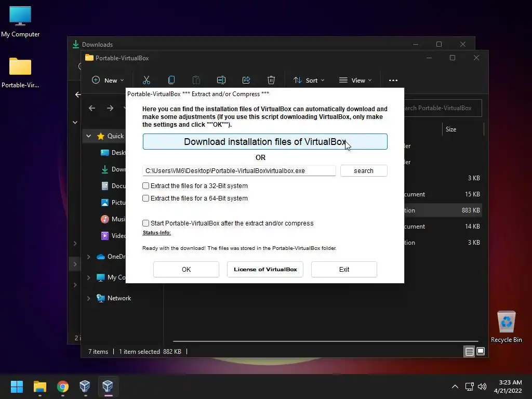Screen dimensions: 532x399
Task: Click the Exit button
Action: pyautogui.click(x=344, y=270)
